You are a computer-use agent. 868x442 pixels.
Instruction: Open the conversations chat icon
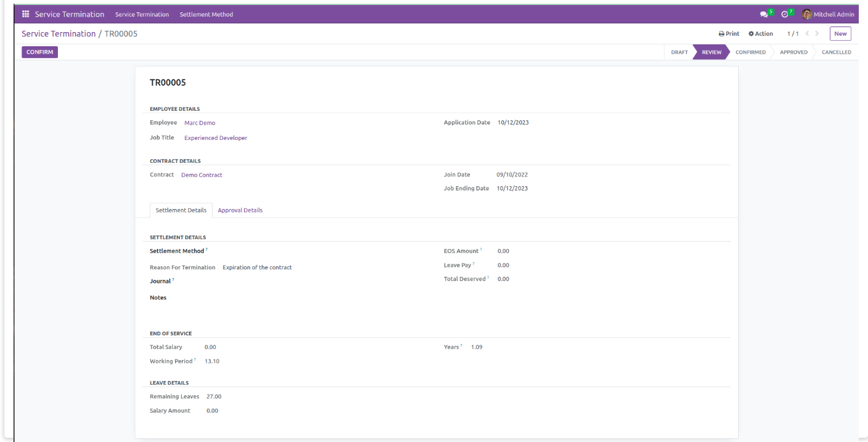pos(764,14)
